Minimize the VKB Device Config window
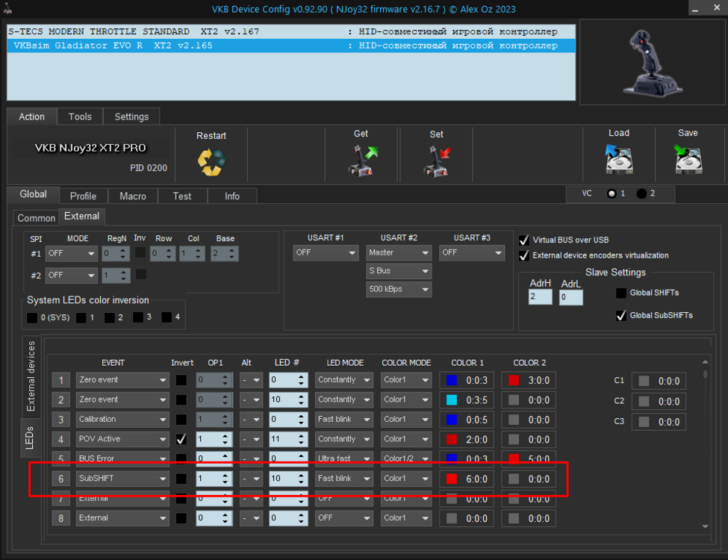728x560 pixels. pos(695,9)
